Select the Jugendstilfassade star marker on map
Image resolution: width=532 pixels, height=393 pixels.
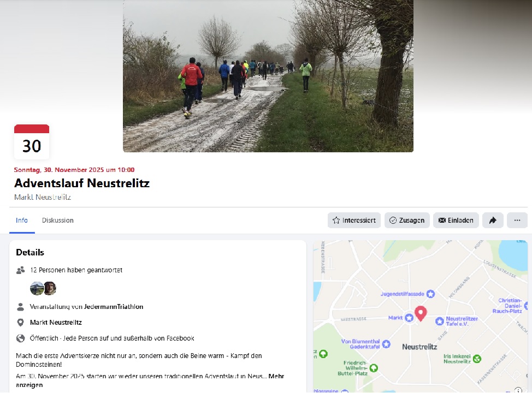coord(430,294)
